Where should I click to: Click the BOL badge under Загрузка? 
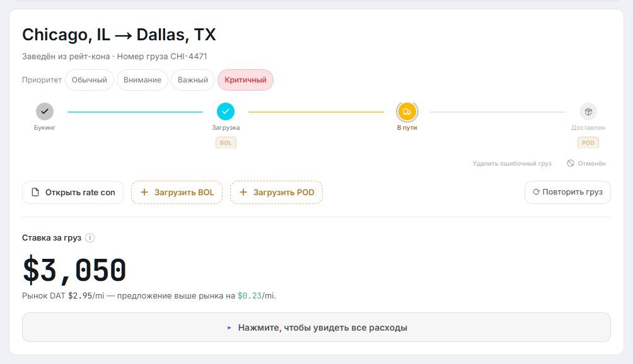[x=226, y=143]
